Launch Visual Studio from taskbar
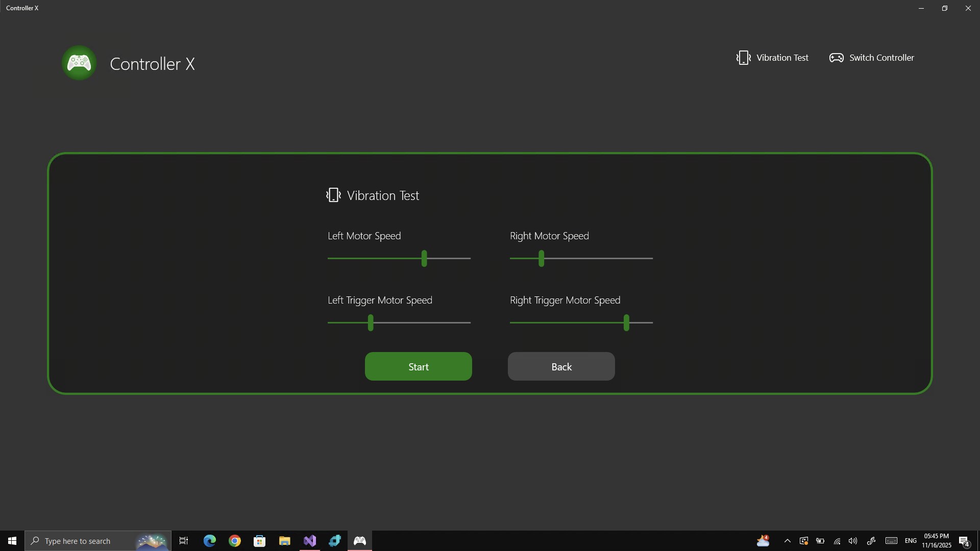 coord(310,541)
